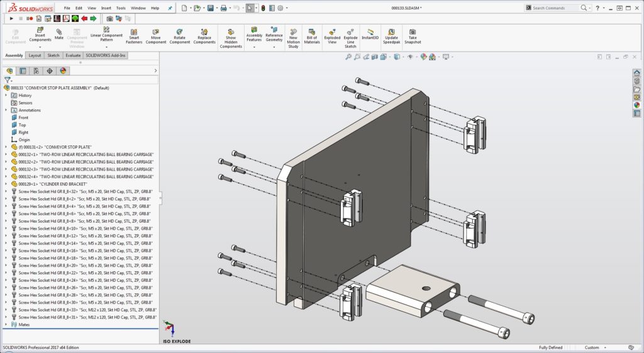Select the Sensors tree item
The height and width of the screenshot is (353, 644).
pyautogui.click(x=21, y=103)
